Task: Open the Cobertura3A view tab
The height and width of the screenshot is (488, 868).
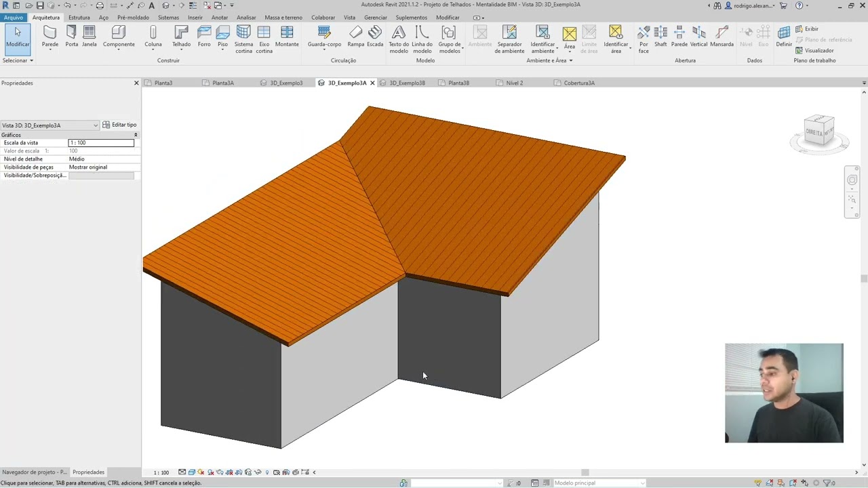Action: pyautogui.click(x=579, y=83)
